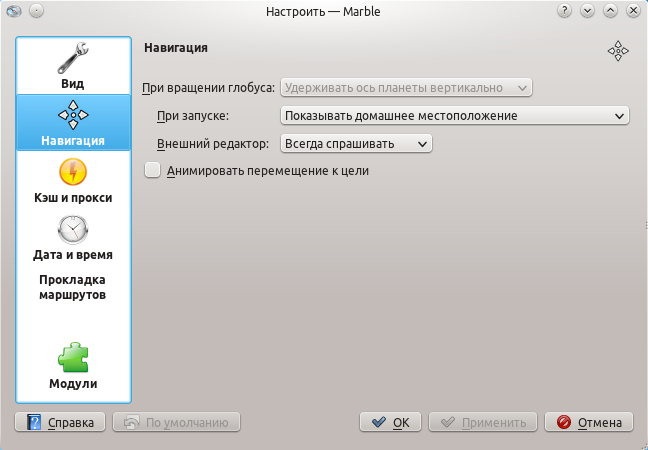Click the Справка button

click(60, 422)
